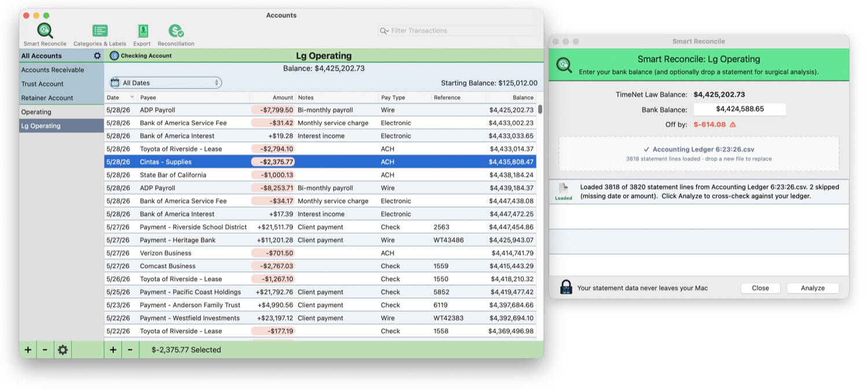
Task: Sort by the Date column header
Action: coord(120,97)
